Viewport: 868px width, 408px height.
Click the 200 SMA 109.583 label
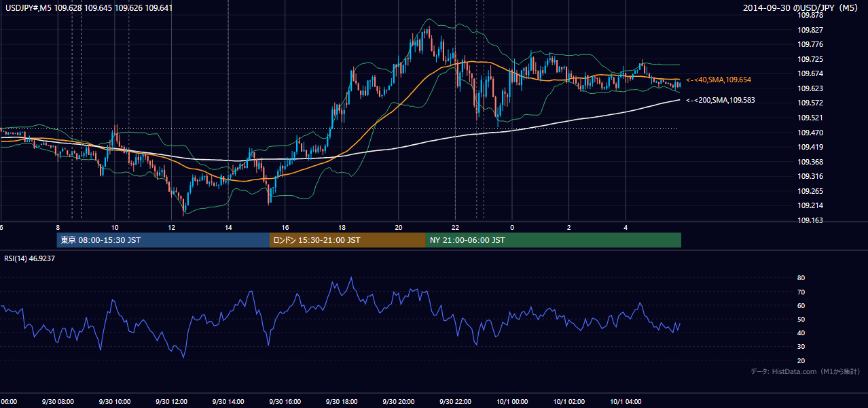(x=720, y=100)
